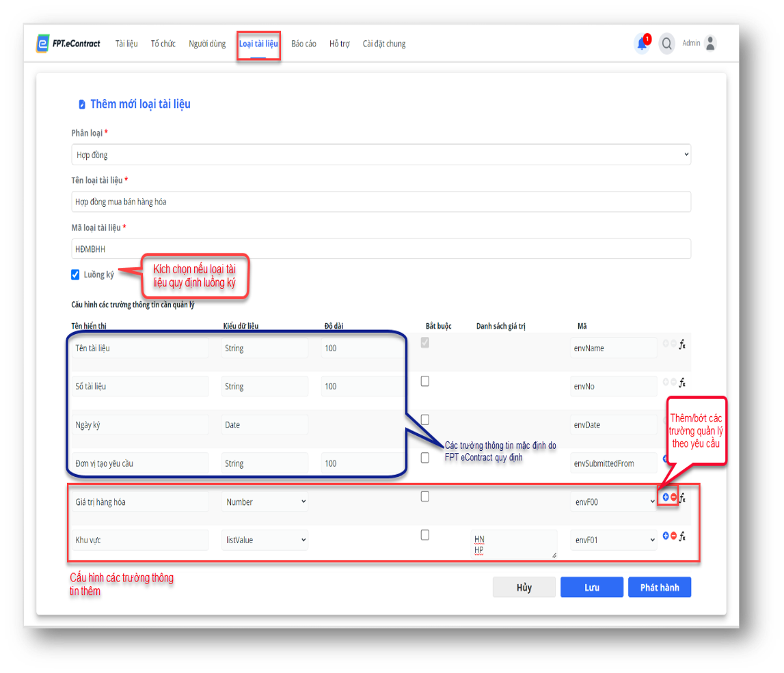The width and height of the screenshot is (784, 673).
Task: Click the Số tài liệu name field
Action: 140,386
